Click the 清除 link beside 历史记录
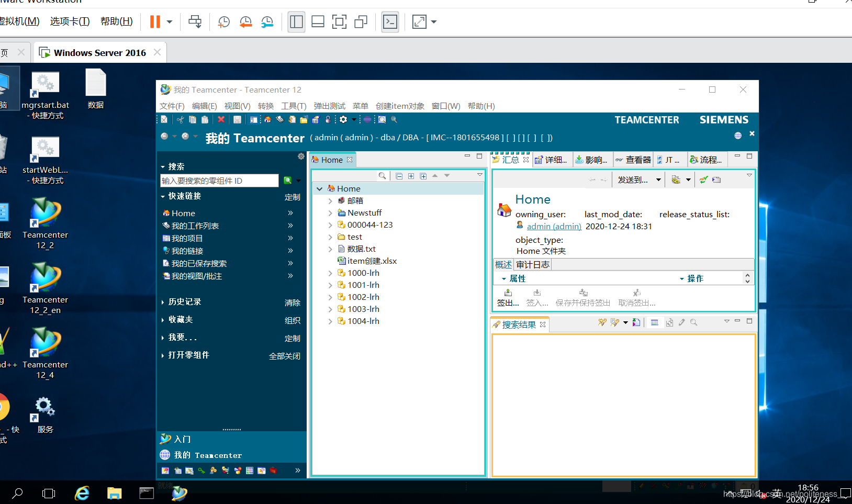The height and width of the screenshot is (504, 852). pos(293,303)
